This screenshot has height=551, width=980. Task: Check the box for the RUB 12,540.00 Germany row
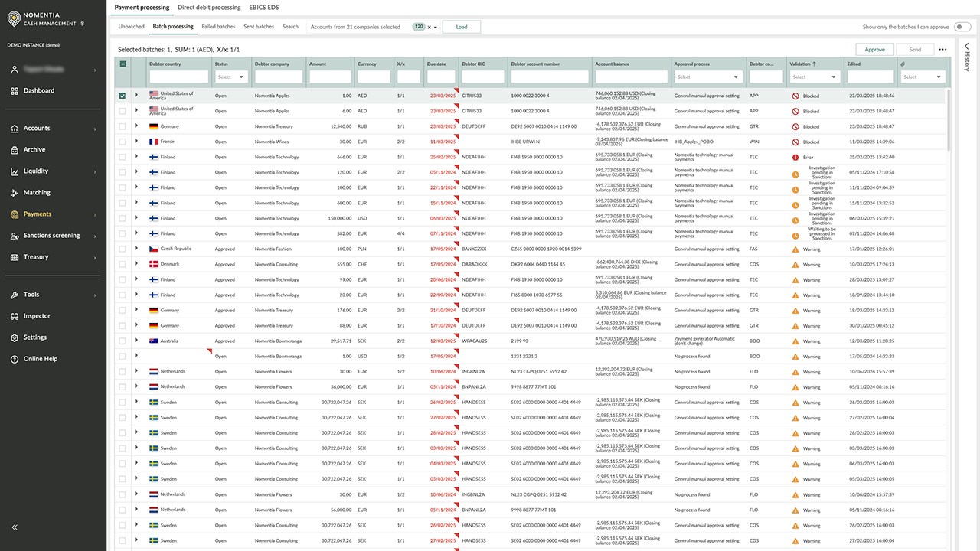[122, 126]
